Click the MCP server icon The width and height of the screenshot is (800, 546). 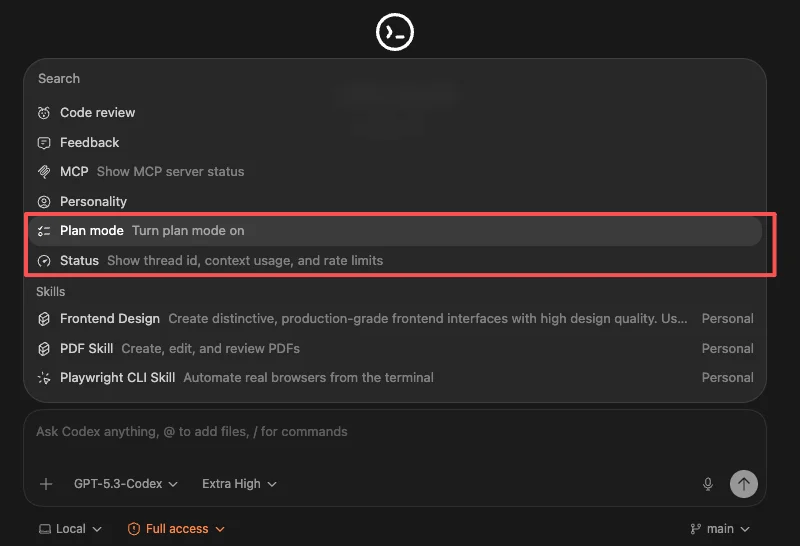44,172
